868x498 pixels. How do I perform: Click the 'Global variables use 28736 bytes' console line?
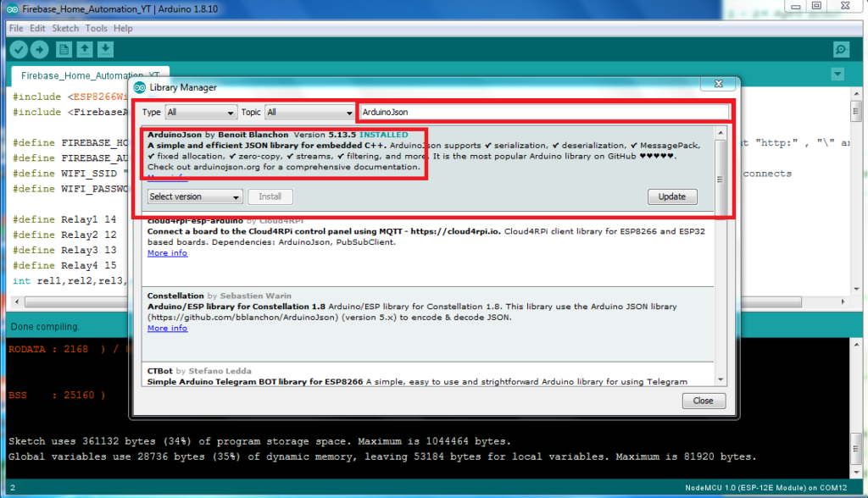click(x=382, y=456)
